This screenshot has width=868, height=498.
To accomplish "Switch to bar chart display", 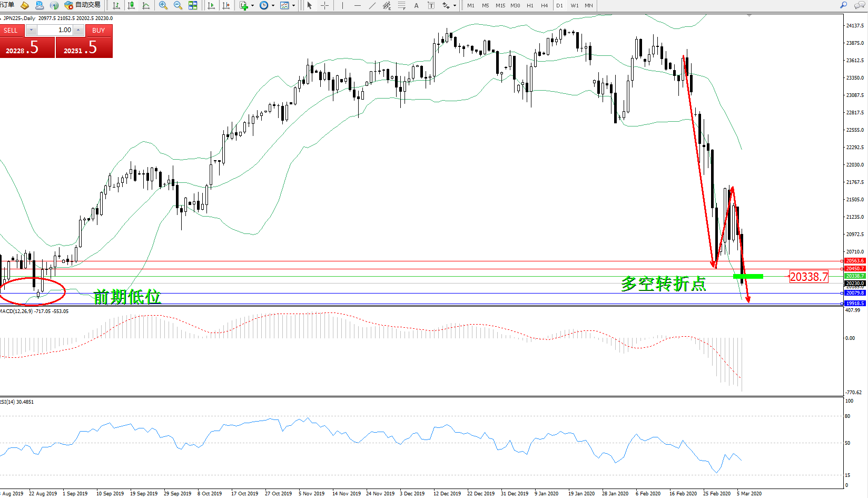I will click(x=116, y=5).
